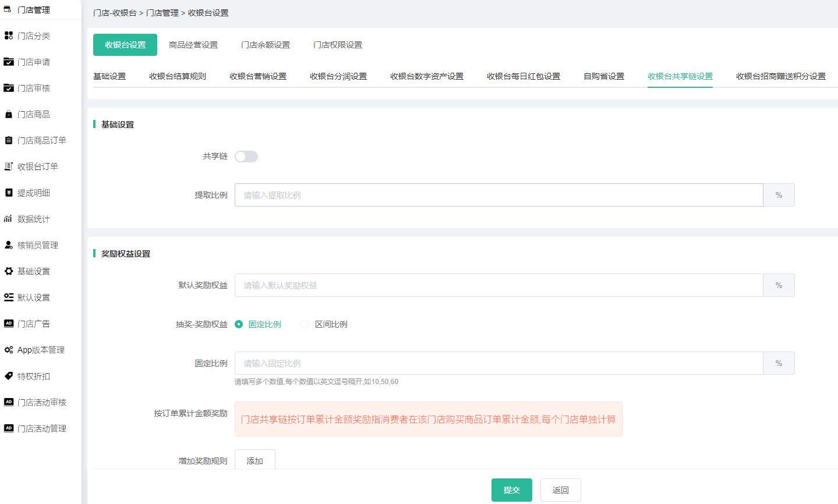
Task: Select the 提成明细 icon
Action: point(9,193)
